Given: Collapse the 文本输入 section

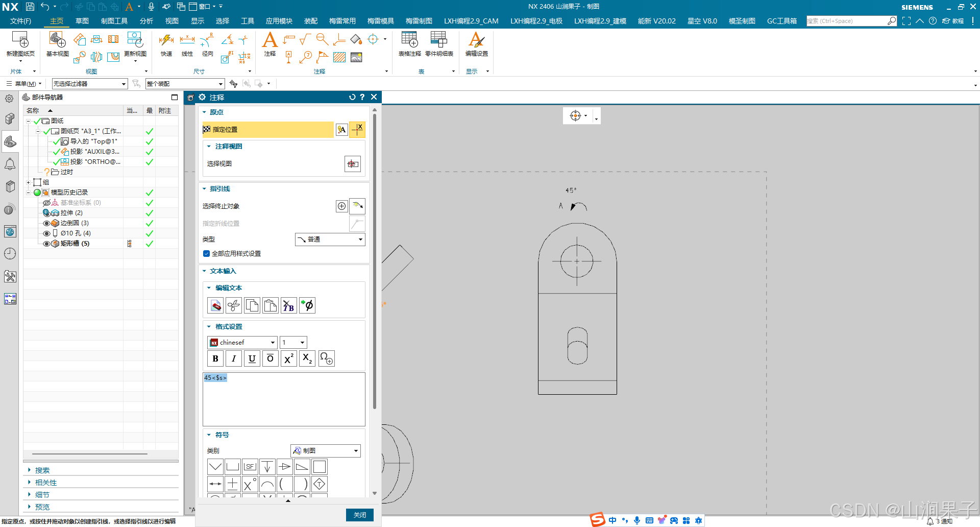Looking at the screenshot, I should point(205,271).
